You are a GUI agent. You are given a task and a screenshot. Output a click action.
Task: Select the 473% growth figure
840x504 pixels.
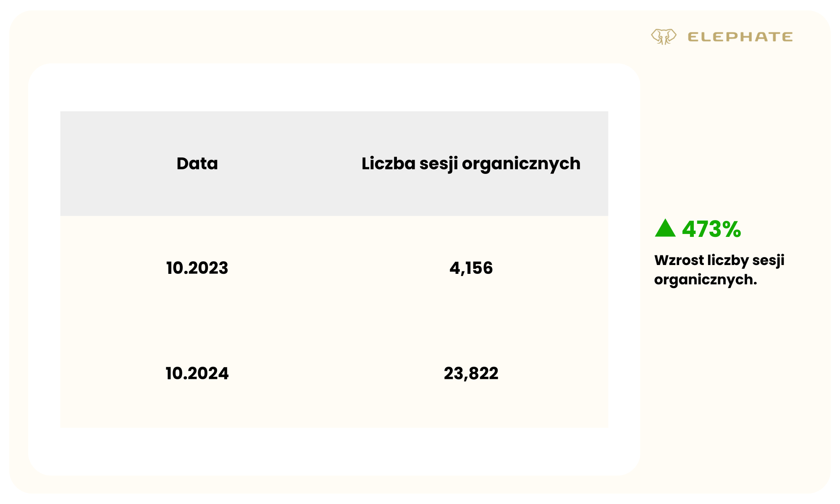[x=711, y=229]
